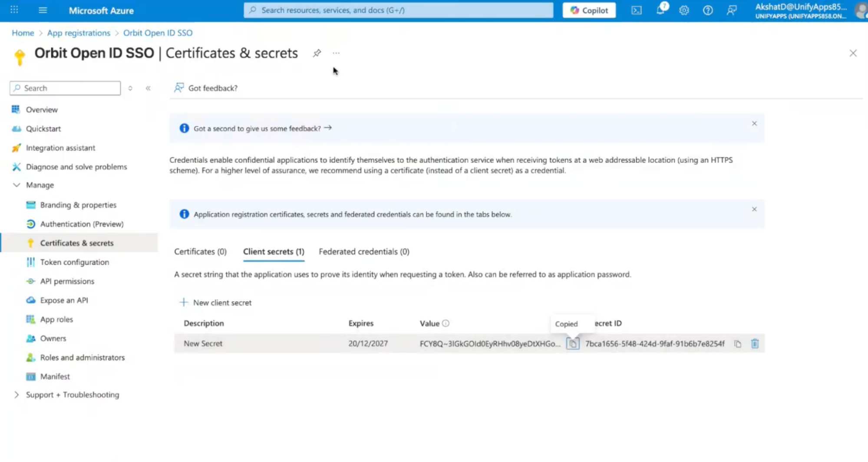Open App roles
The height and width of the screenshot is (462, 868).
[x=56, y=319]
